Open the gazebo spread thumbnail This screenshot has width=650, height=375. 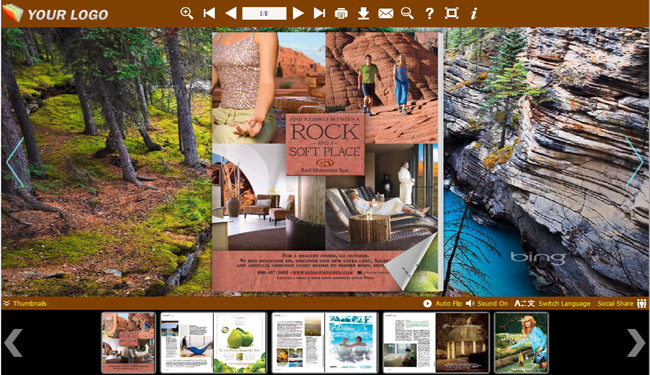click(x=436, y=343)
